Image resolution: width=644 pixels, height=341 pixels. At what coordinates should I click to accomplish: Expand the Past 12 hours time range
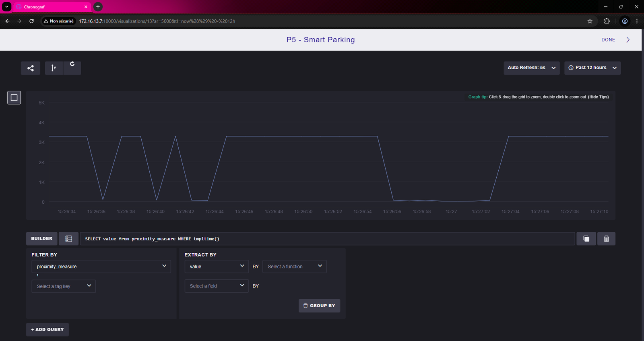[592, 68]
